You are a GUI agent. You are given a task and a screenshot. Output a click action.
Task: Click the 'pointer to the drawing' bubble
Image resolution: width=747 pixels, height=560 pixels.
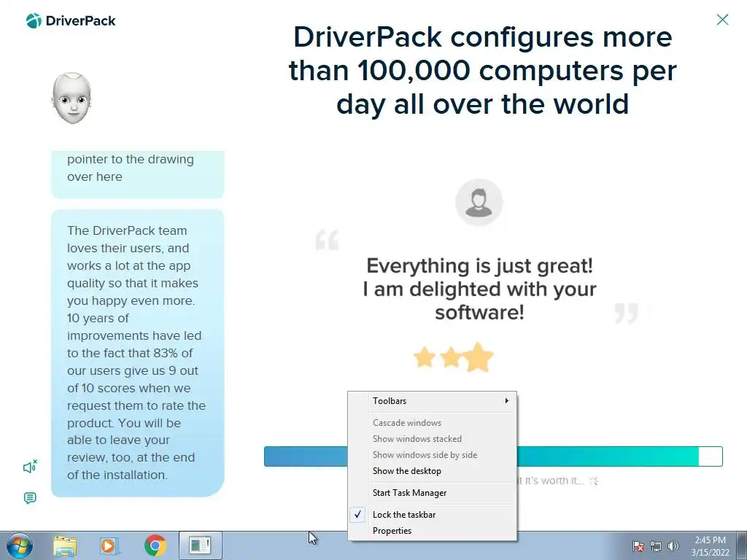[138, 174]
